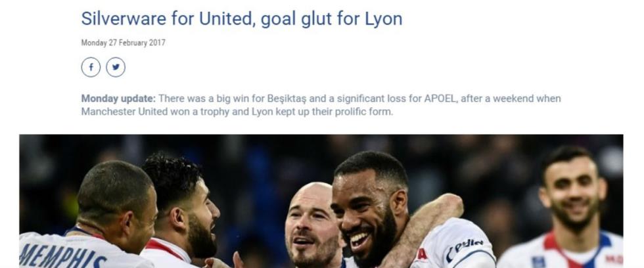Open the Lyon players celebration photo
The height and width of the screenshot is (268, 644).
tap(321, 201)
